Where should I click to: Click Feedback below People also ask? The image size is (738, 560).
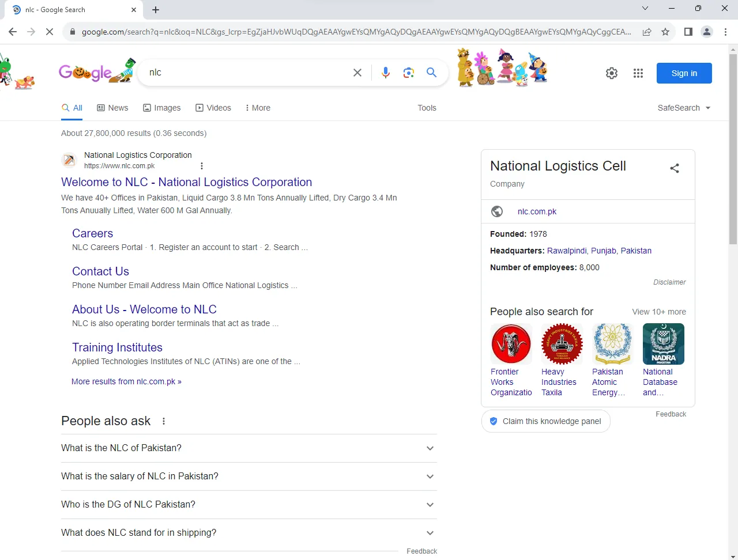(x=421, y=551)
